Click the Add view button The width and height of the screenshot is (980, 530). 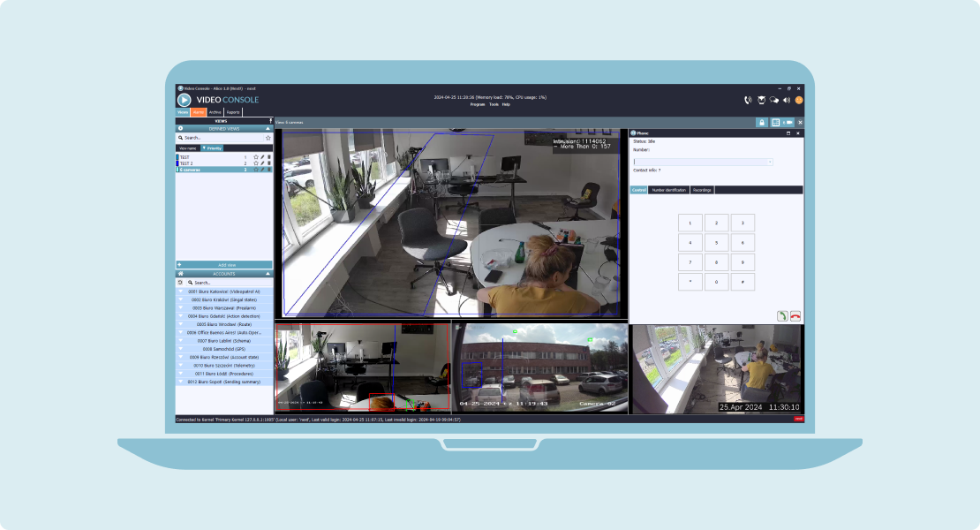tap(224, 264)
